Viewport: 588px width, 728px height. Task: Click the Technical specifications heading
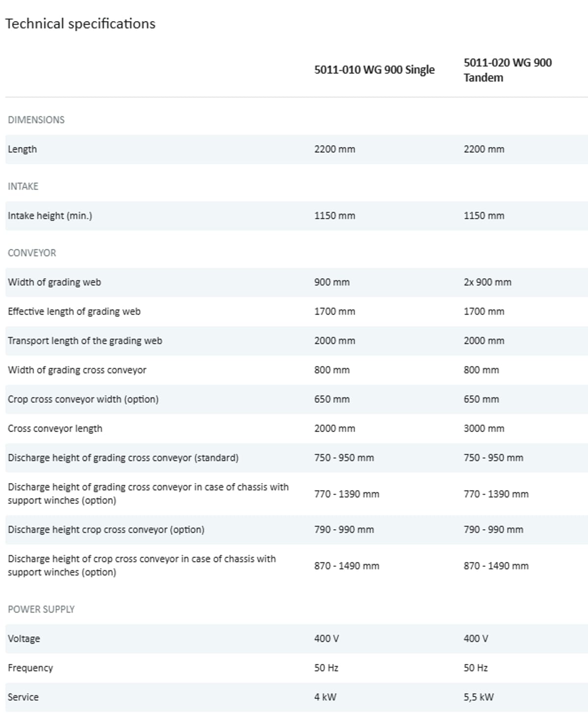pos(80,24)
